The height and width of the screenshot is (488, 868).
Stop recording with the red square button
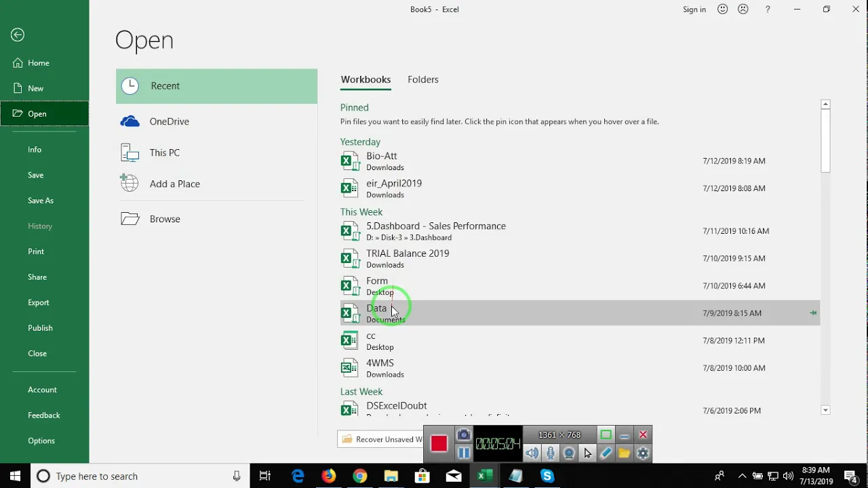[439, 444]
